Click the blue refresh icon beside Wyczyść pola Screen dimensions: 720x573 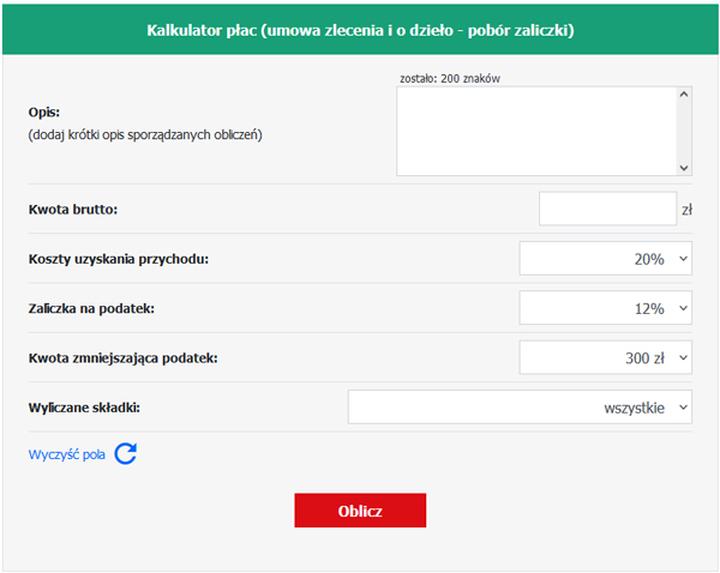125,454
